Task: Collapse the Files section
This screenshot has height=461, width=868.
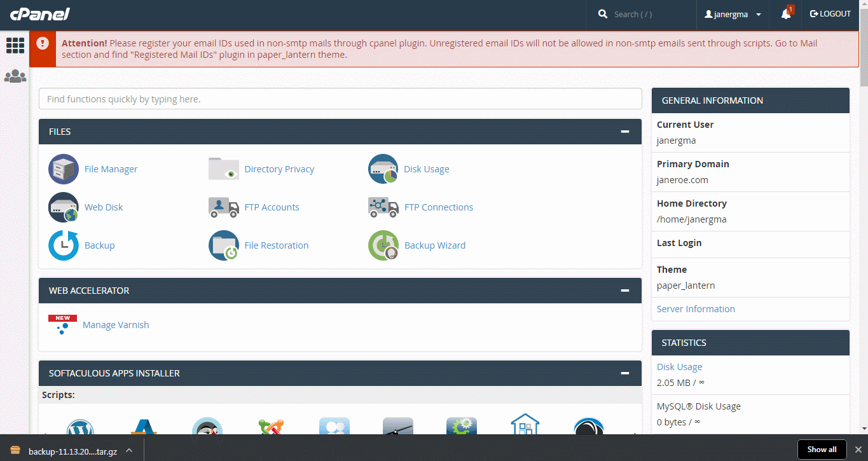Action: (x=625, y=132)
